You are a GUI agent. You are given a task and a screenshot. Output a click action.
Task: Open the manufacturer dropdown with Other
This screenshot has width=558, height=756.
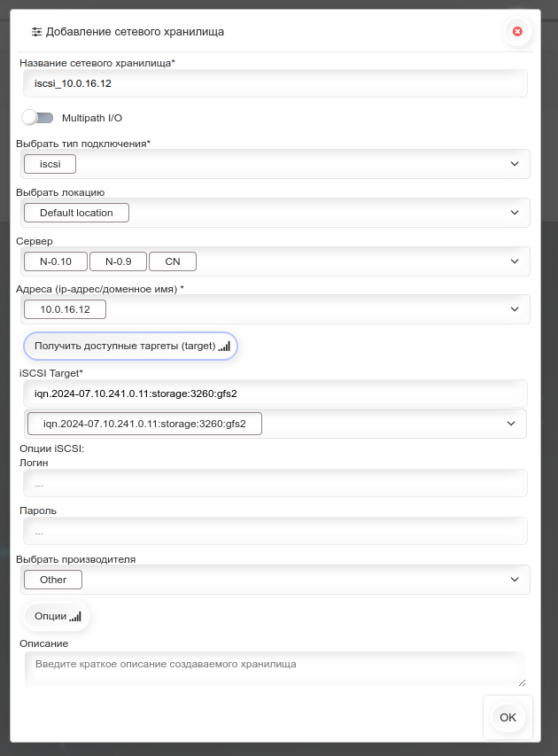(275, 580)
